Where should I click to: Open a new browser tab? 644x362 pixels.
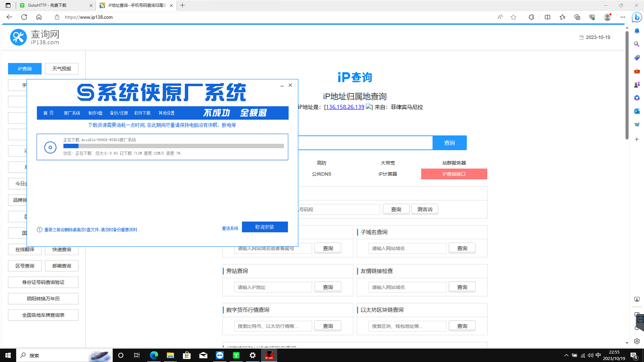(x=183, y=5)
